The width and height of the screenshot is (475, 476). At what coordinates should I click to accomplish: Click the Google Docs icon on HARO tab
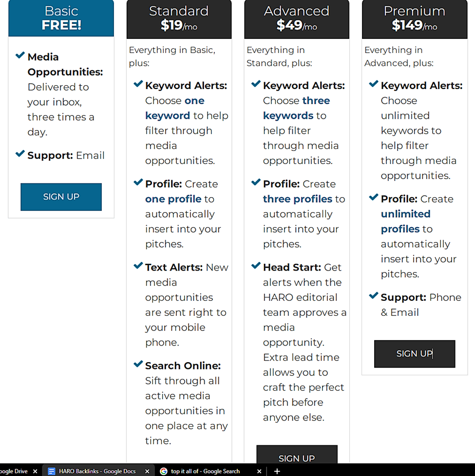(52, 471)
